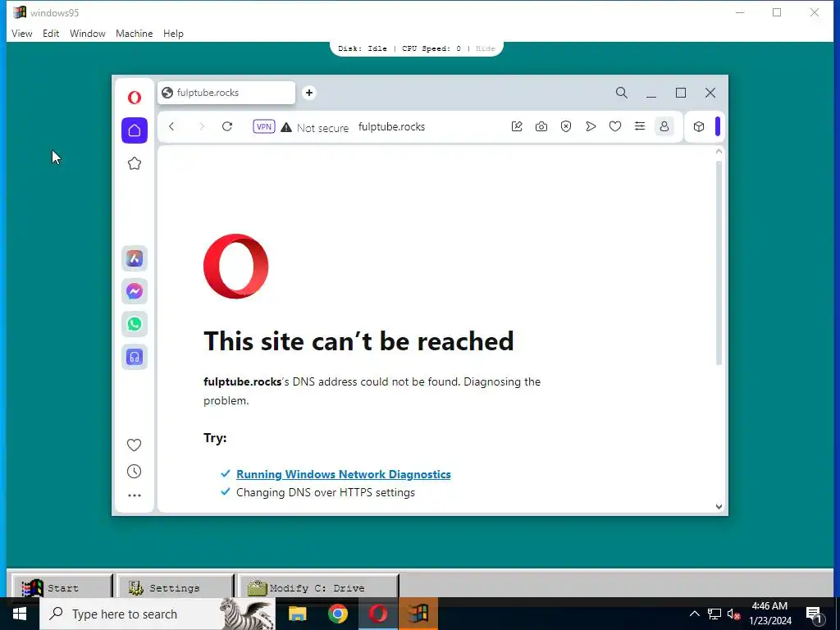Open the user profile account icon

664,126
